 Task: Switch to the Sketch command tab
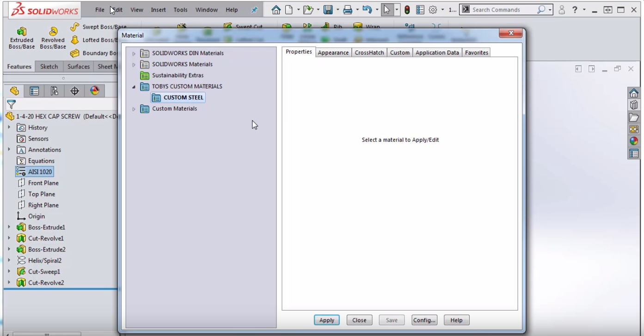point(49,67)
